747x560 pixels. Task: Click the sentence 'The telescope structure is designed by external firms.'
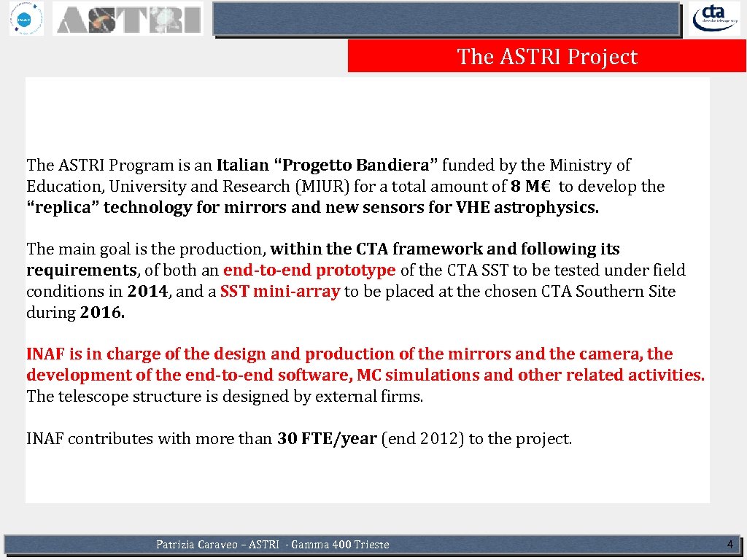225,396
